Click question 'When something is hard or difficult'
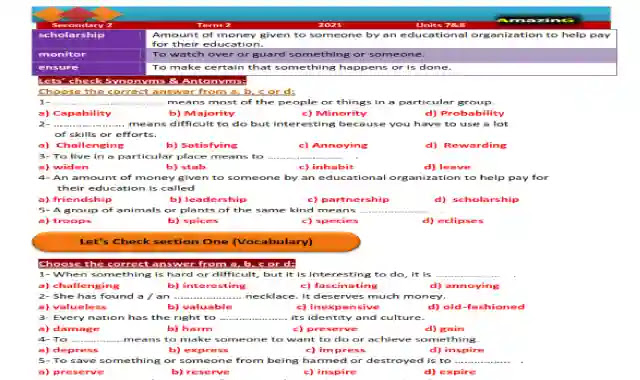The width and height of the screenshot is (640, 380). 277,275
